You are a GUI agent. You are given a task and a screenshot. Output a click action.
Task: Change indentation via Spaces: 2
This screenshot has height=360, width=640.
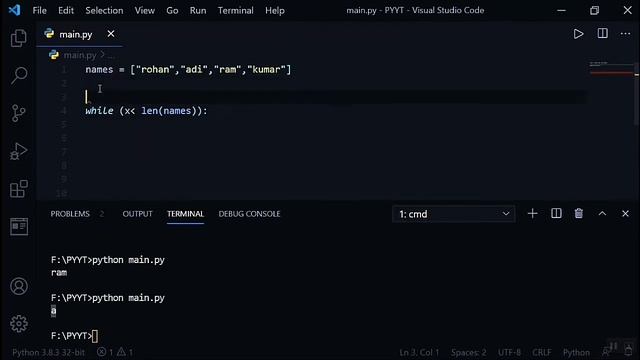(469, 352)
